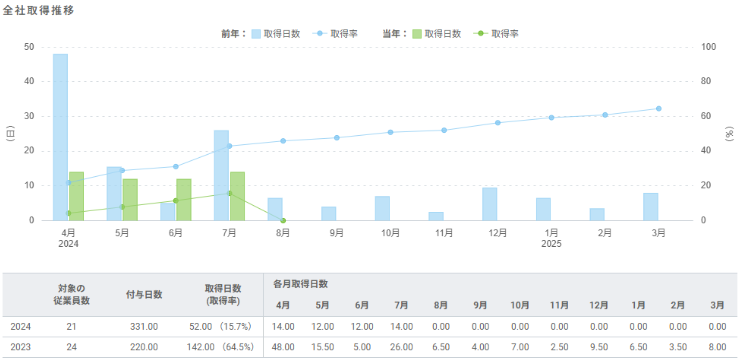
Task: Click the green July bar
Action: pyautogui.click(x=237, y=196)
